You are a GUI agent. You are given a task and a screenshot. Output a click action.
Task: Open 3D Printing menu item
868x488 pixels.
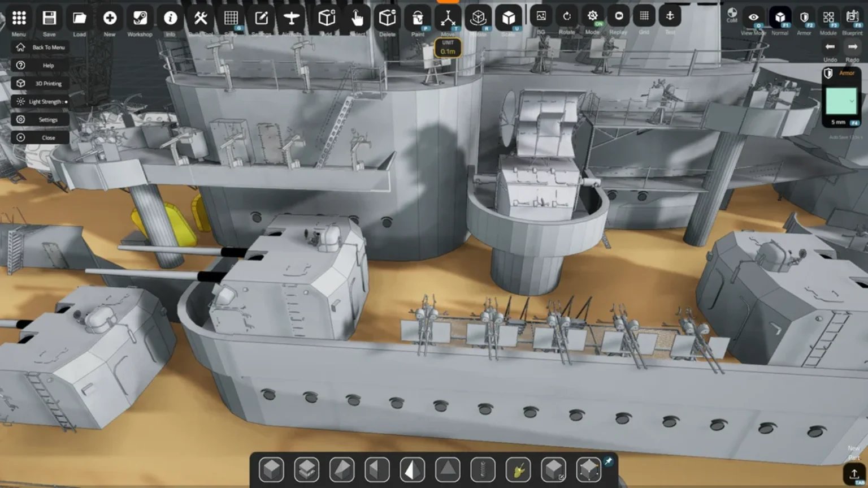(41, 83)
